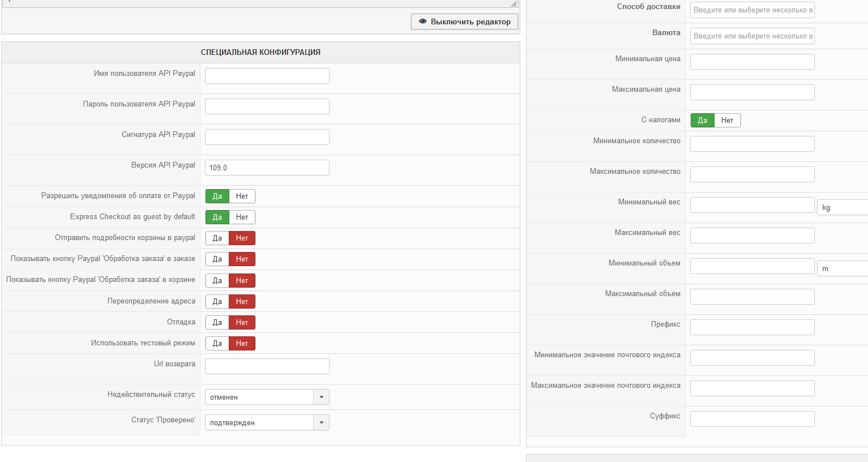Click the Максимальное количество input

(752, 174)
